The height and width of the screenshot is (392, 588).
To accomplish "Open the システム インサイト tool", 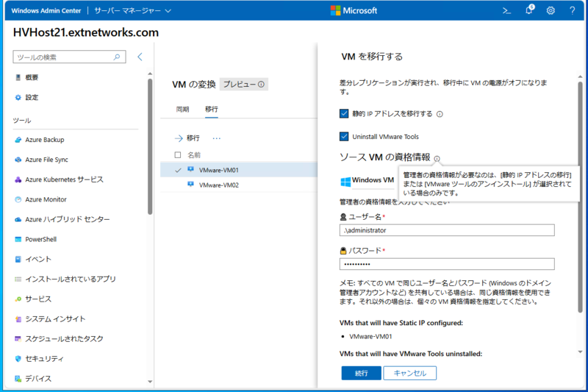I will [x=55, y=319].
